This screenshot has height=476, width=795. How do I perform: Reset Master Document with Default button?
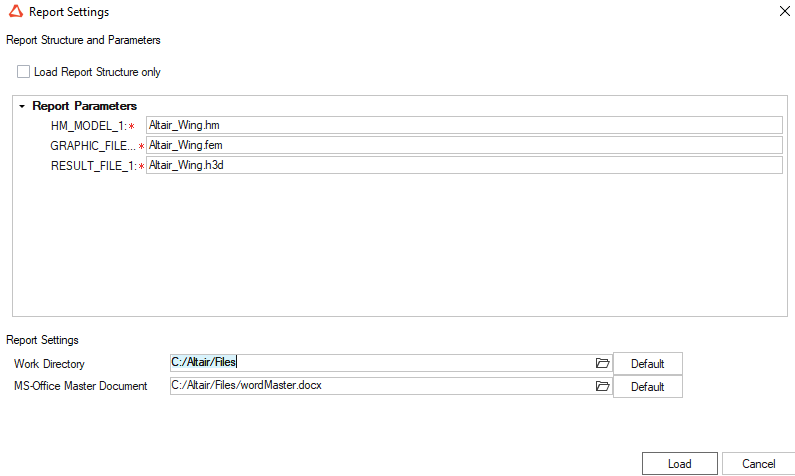point(647,387)
